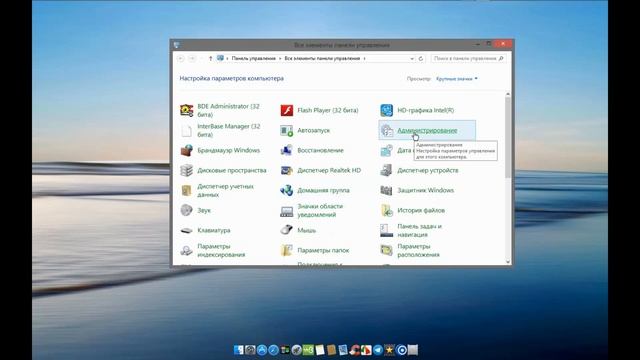Click the Поиск в панели управления field

click(x=469, y=58)
